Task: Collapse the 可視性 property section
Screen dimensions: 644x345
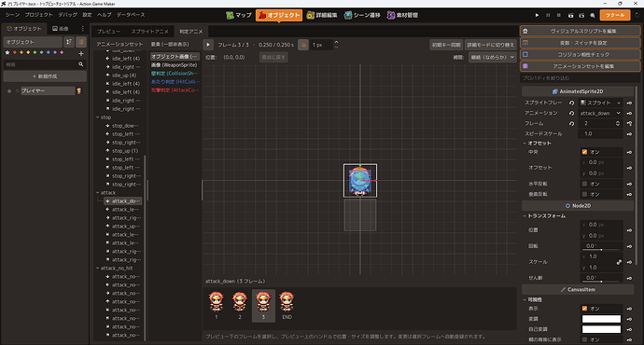Action: (525, 299)
